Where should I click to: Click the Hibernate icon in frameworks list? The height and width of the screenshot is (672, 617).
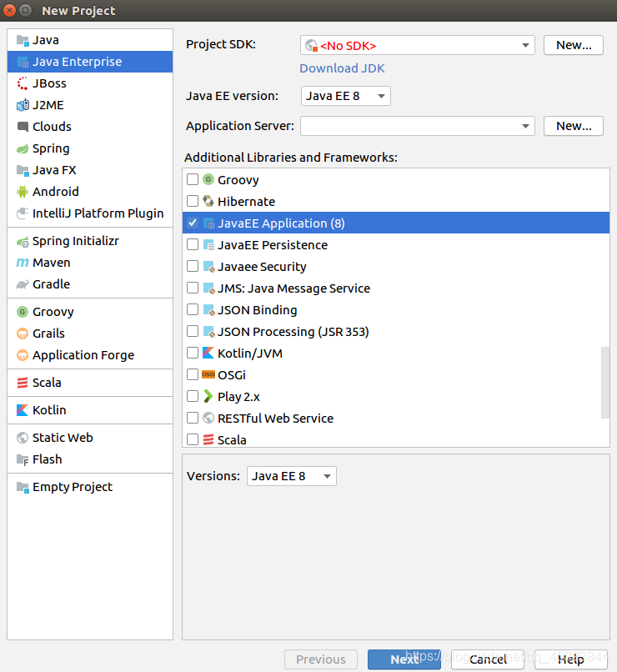point(208,201)
